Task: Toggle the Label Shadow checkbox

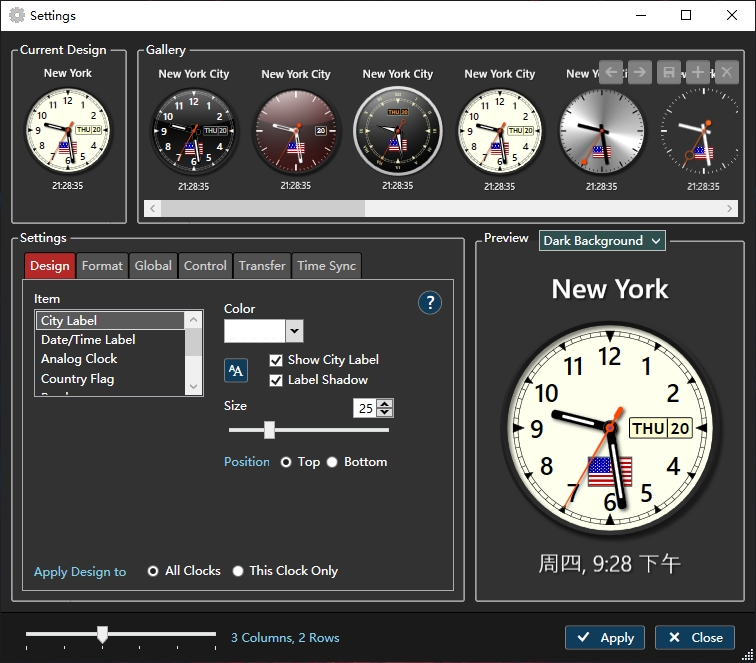Action: pos(277,380)
